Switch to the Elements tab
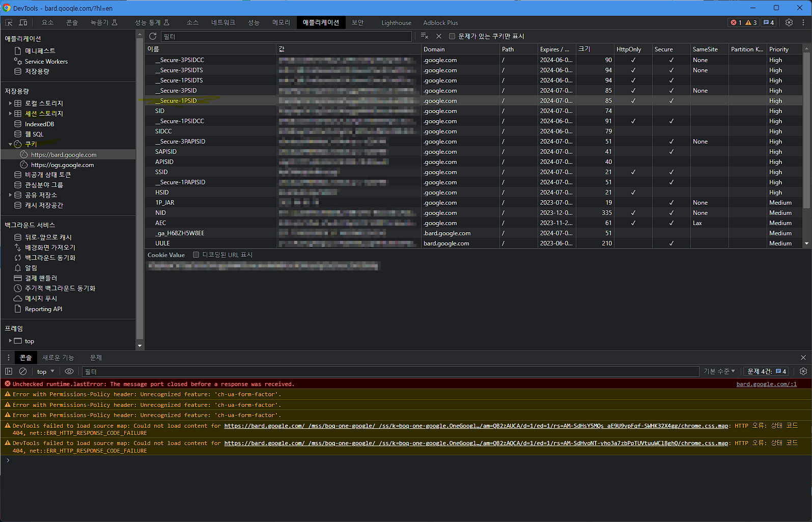This screenshot has height=522, width=812. [47, 22]
